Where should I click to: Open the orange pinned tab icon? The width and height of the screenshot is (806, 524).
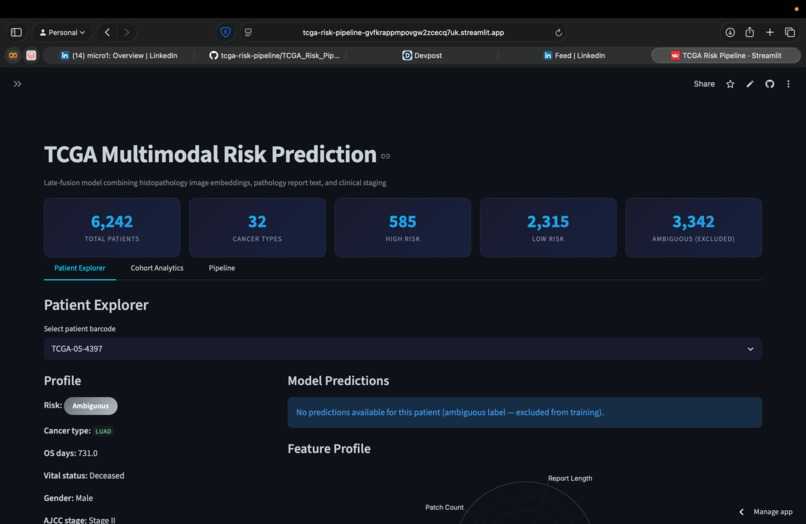coord(13,56)
